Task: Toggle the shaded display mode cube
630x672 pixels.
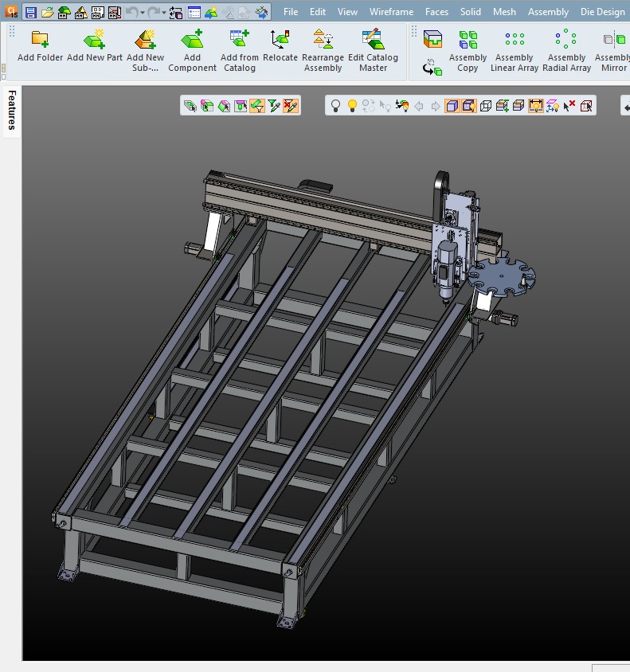Action: 452,106
